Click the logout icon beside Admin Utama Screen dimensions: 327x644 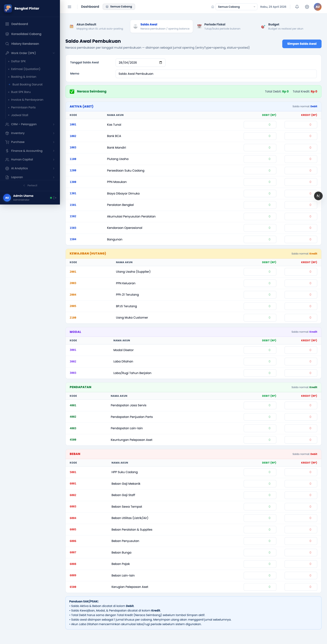coord(55,198)
